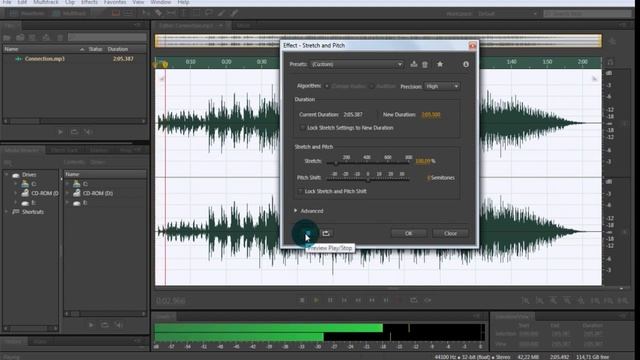Click the Pitch Shift slider handle

368,179
